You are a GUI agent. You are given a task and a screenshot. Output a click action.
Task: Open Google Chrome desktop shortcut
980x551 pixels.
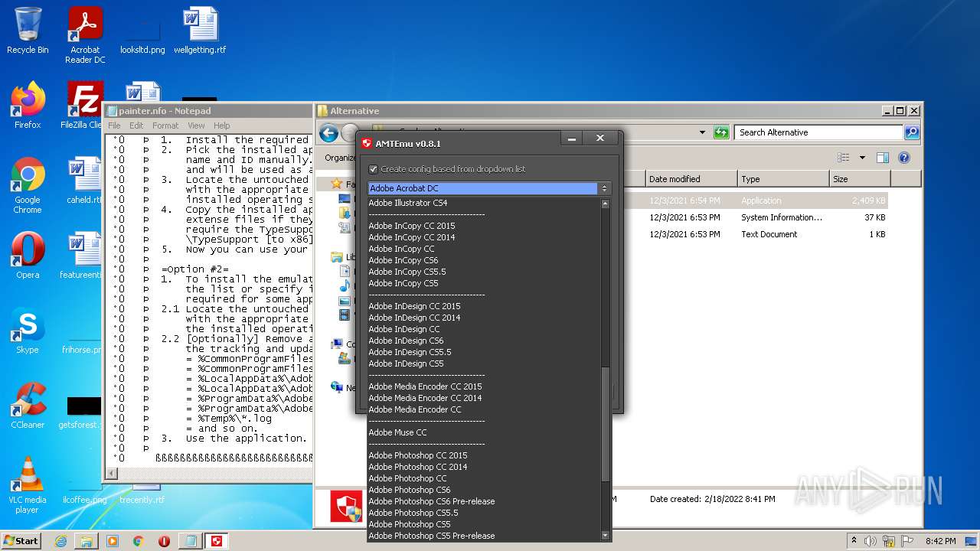pyautogui.click(x=28, y=185)
